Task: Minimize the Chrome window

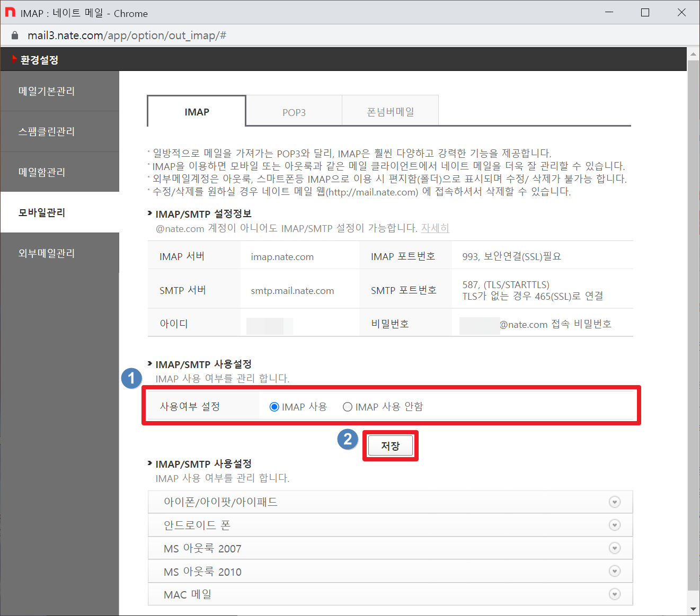Action: tap(609, 12)
